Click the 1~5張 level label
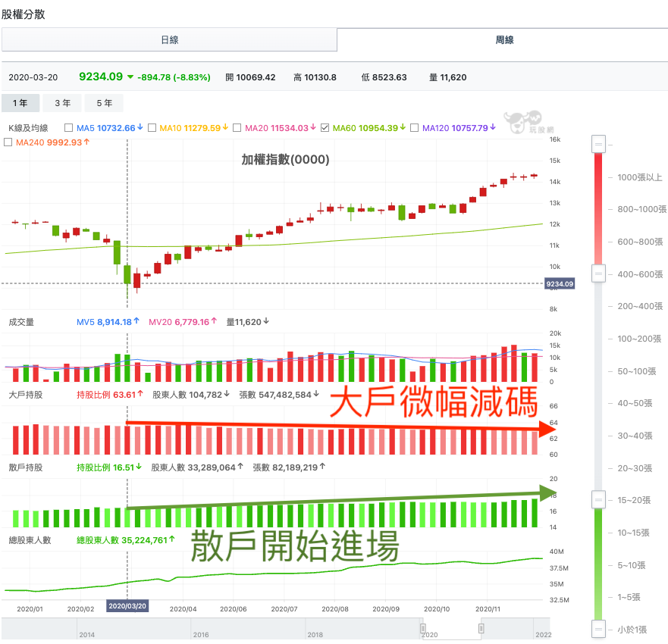668x644 pixels. tap(629, 597)
